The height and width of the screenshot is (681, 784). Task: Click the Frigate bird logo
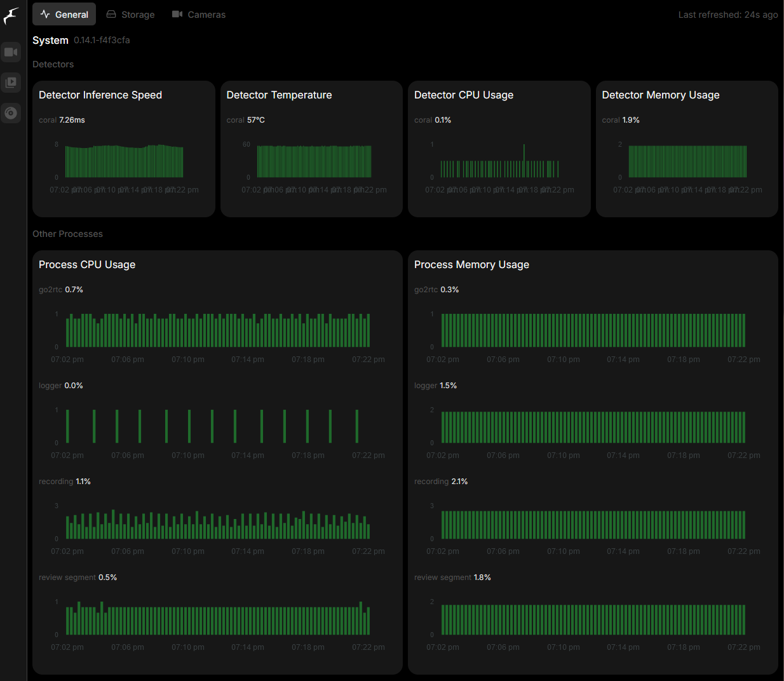tap(11, 16)
